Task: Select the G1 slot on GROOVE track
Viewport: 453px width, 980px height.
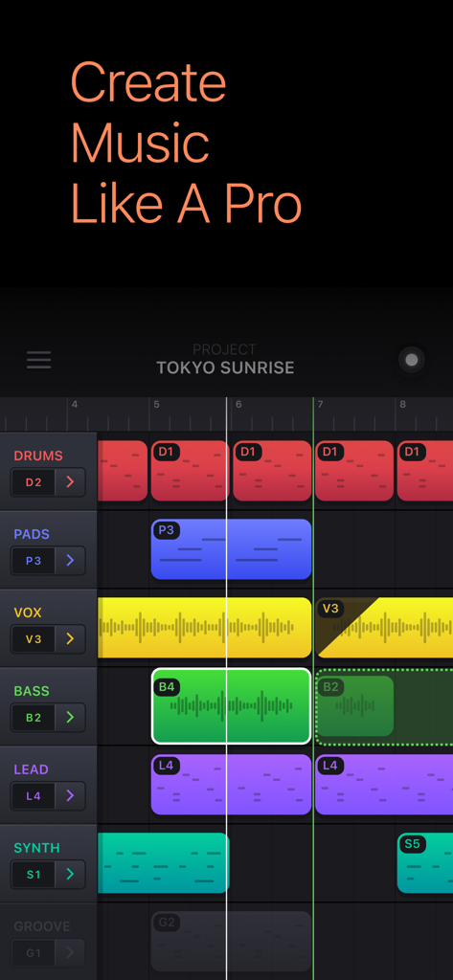Action: [34, 952]
